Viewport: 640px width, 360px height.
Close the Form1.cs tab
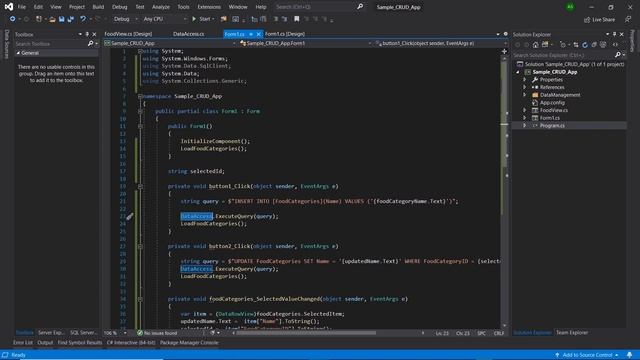coord(258,34)
